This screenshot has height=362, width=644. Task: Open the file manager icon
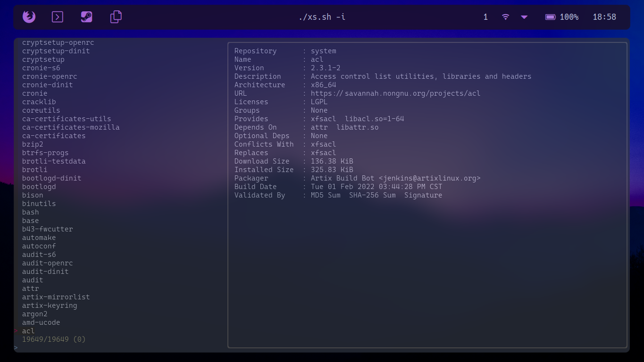click(x=115, y=16)
